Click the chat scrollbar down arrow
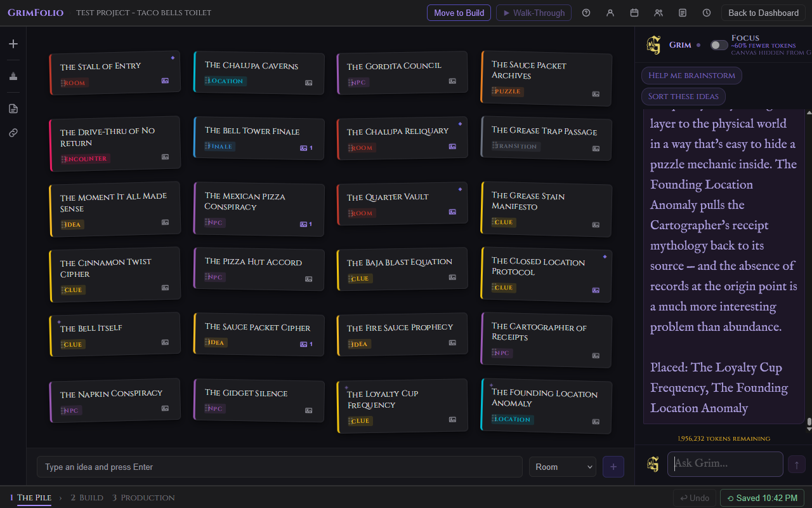 tap(809, 429)
